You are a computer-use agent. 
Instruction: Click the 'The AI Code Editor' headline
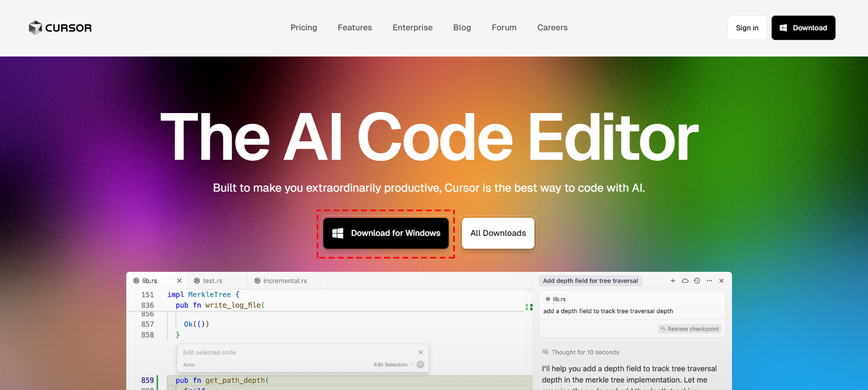(429, 137)
